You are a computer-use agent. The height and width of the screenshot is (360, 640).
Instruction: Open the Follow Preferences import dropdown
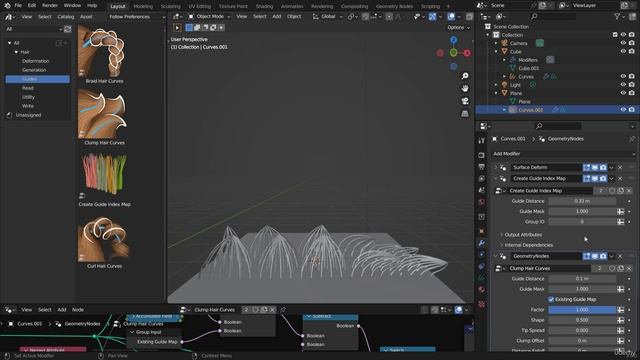pos(137,17)
